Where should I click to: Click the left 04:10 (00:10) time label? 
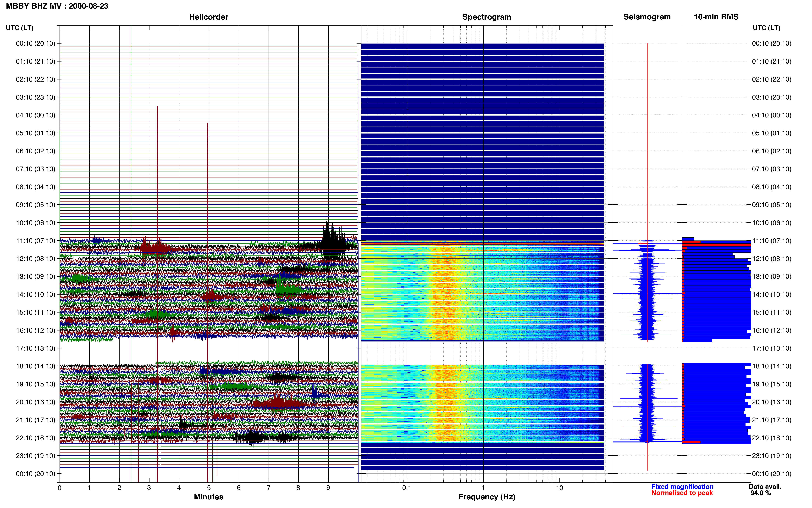36,115
